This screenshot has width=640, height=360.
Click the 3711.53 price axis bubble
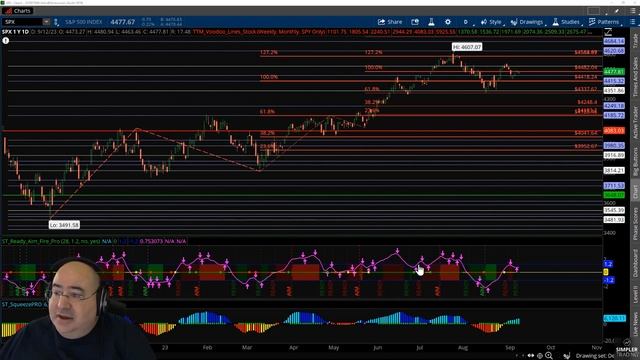click(614, 185)
